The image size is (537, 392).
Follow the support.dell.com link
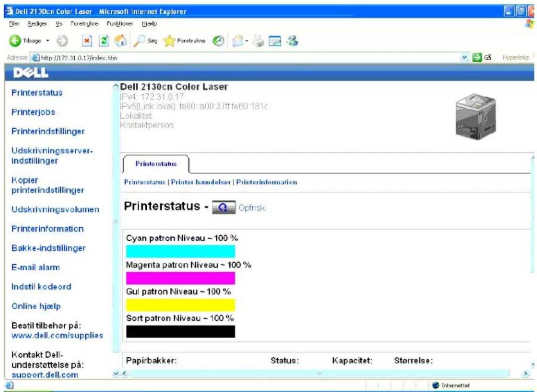pos(45,374)
